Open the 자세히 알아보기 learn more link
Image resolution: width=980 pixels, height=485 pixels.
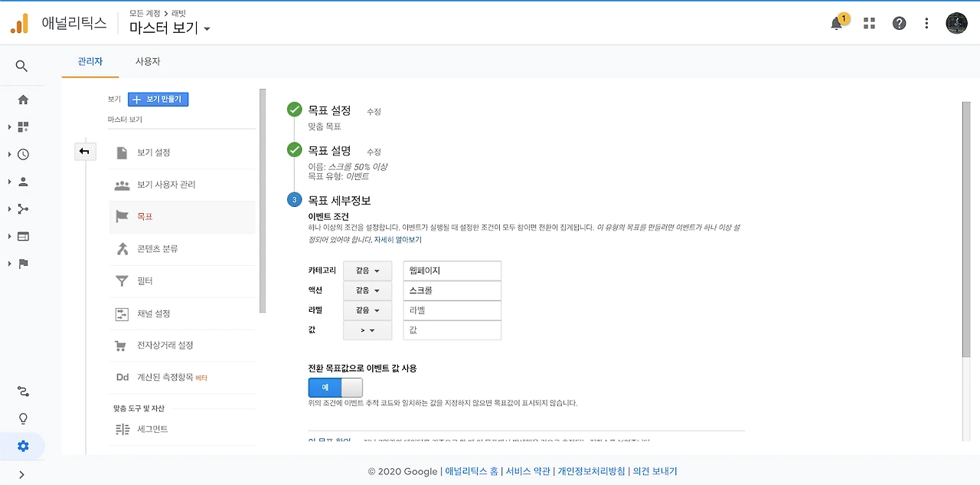click(397, 240)
